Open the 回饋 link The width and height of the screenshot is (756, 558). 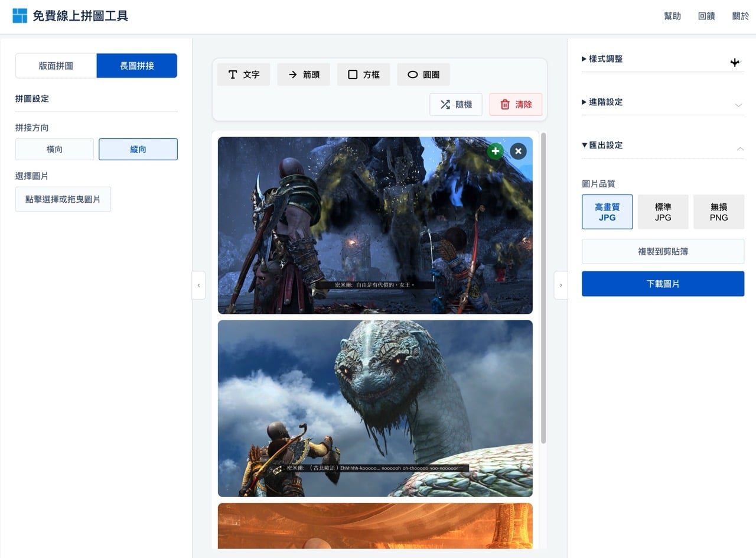tap(706, 16)
